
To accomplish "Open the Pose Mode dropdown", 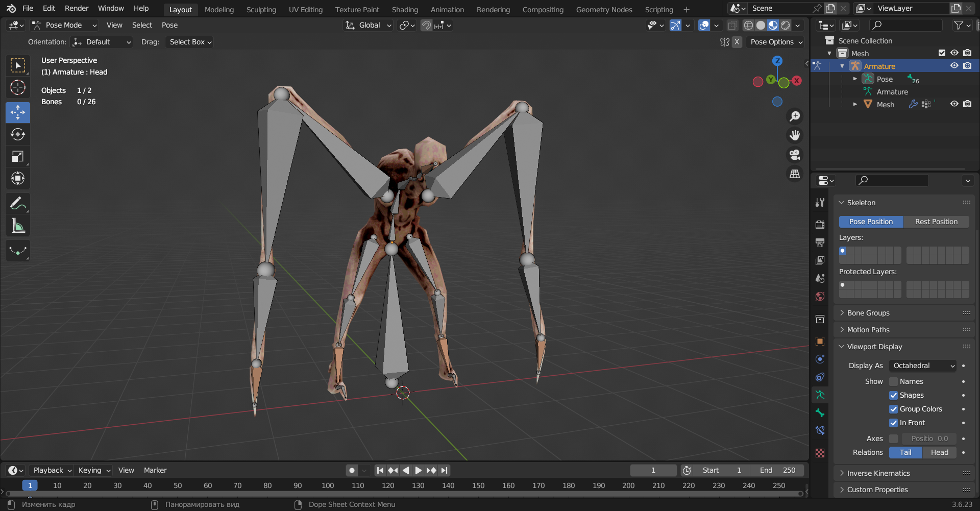I will (x=64, y=25).
